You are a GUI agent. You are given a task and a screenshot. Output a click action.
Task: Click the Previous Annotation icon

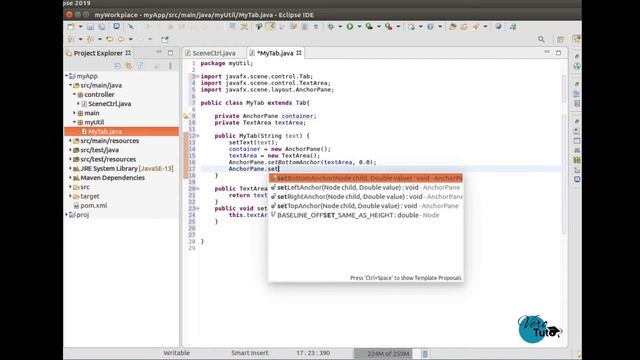pos(90,39)
